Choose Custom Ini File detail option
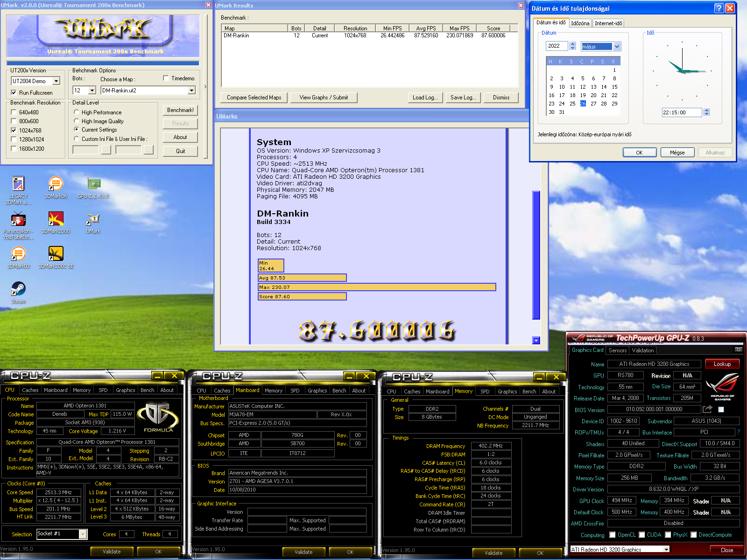747x560 pixels. pos(77,139)
